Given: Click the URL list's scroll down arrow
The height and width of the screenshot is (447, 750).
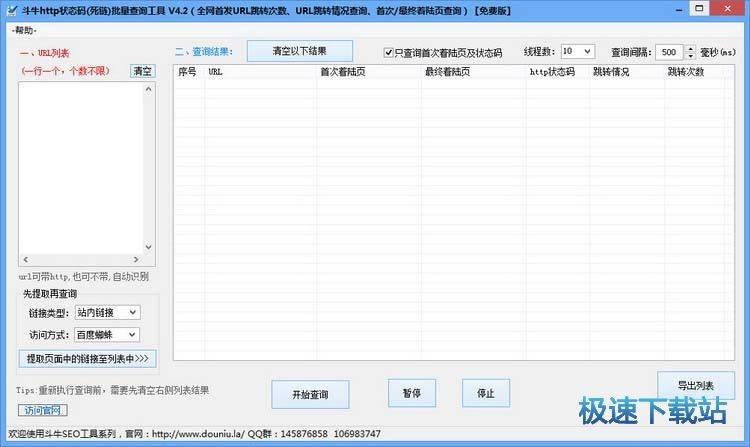Looking at the screenshot, I should (x=149, y=247).
